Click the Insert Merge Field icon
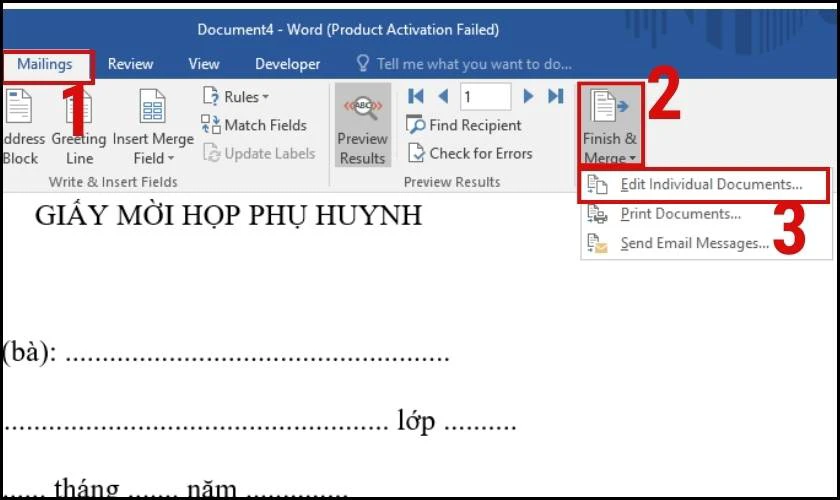 (152, 107)
